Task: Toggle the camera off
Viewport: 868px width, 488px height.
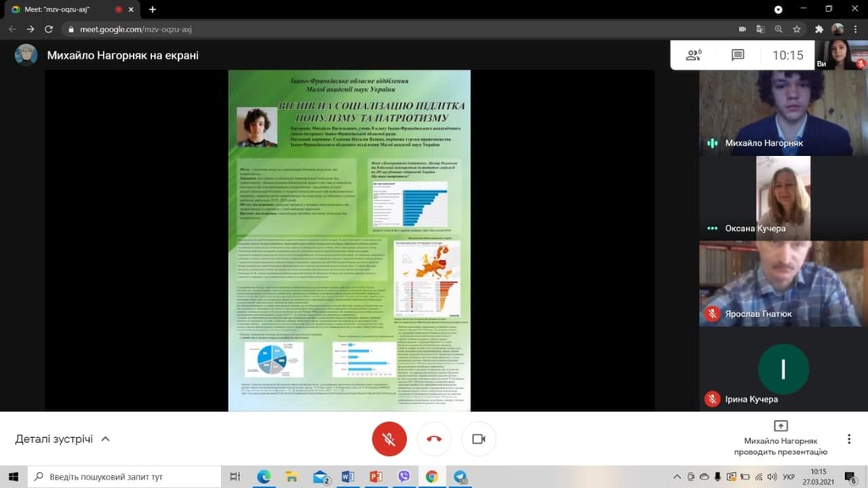Action: pos(479,439)
